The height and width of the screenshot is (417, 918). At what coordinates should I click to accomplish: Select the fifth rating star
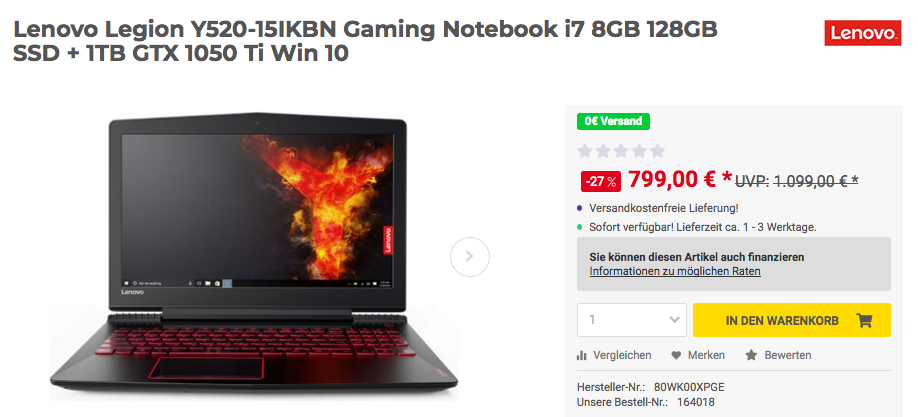pos(657,151)
